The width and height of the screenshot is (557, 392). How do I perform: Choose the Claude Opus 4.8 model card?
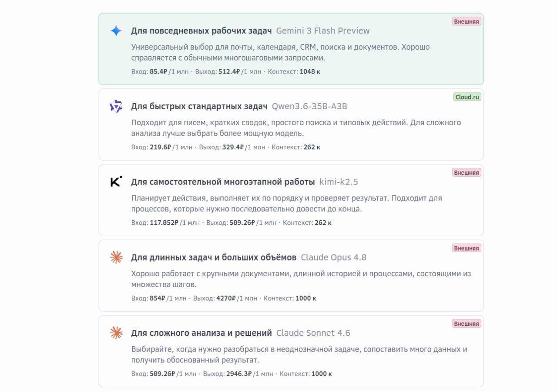pyautogui.click(x=291, y=276)
